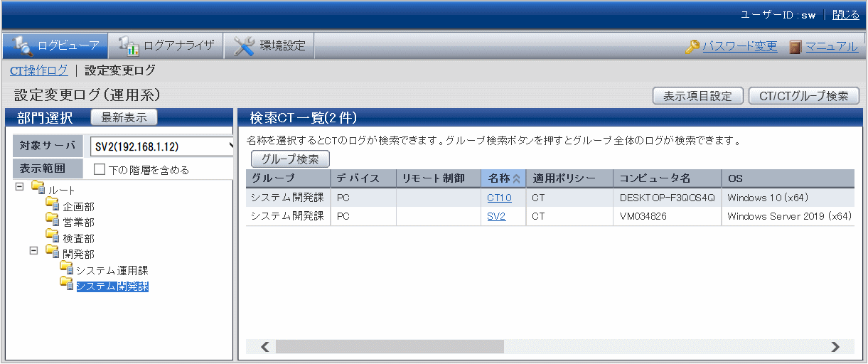The height and width of the screenshot is (364, 868).
Task: Click the ログアナライザ chart icon
Action: click(x=129, y=47)
